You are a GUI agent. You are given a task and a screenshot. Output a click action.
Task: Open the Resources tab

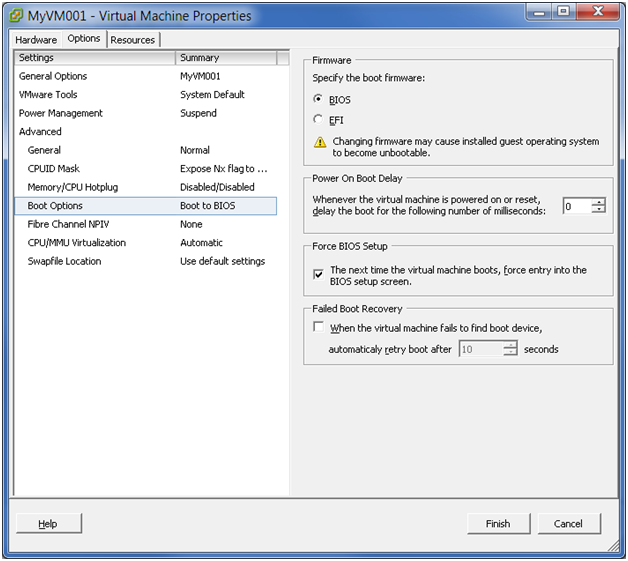[133, 40]
